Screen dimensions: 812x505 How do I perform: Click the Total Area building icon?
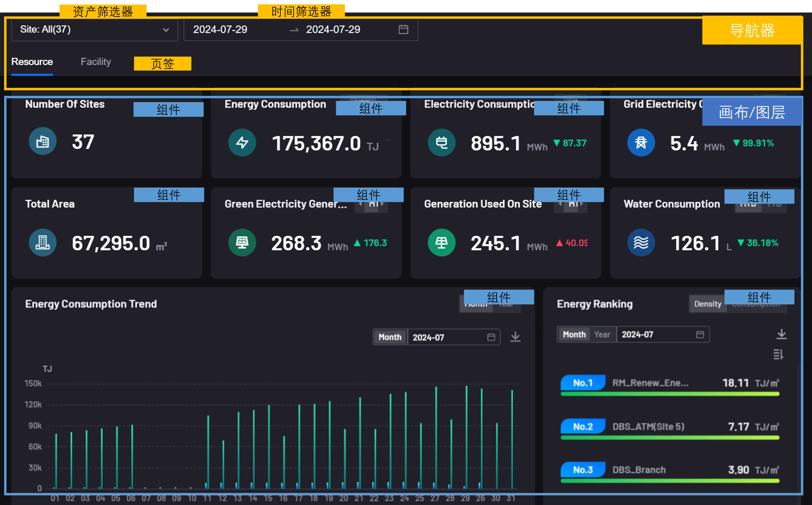pyautogui.click(x=42, y=243)
